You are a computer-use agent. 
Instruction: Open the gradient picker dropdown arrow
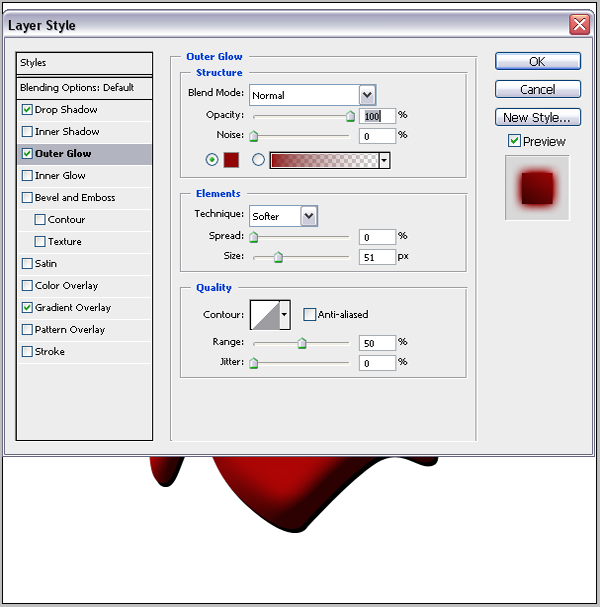[x=384, y=160]
